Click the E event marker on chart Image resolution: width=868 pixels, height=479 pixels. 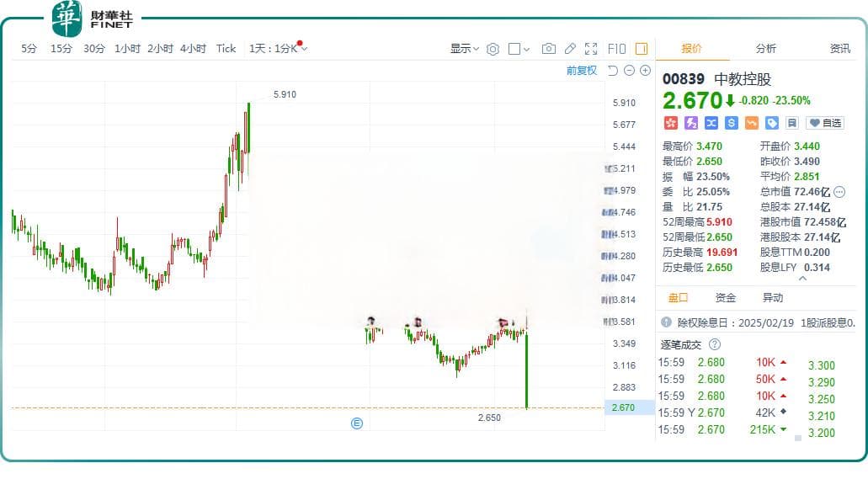pos(357,423)
